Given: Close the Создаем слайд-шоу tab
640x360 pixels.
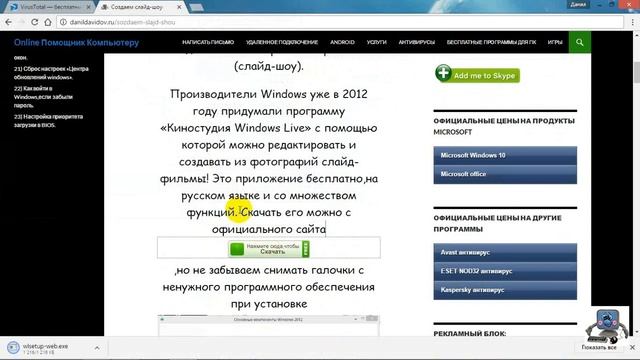Looking at the screenshot, I should click(179, 7).
